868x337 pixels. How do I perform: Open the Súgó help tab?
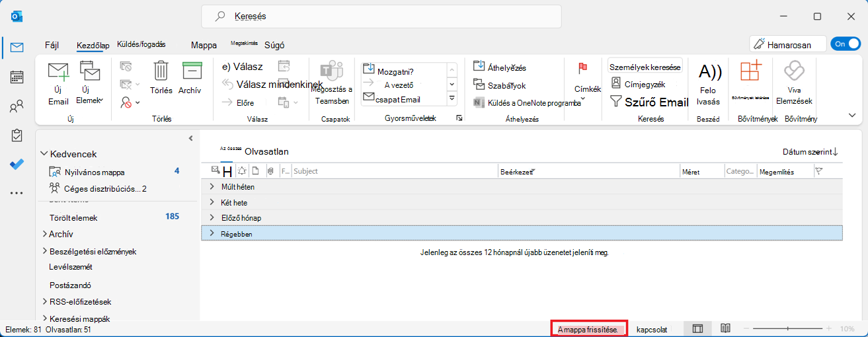[x=274, y=46]
